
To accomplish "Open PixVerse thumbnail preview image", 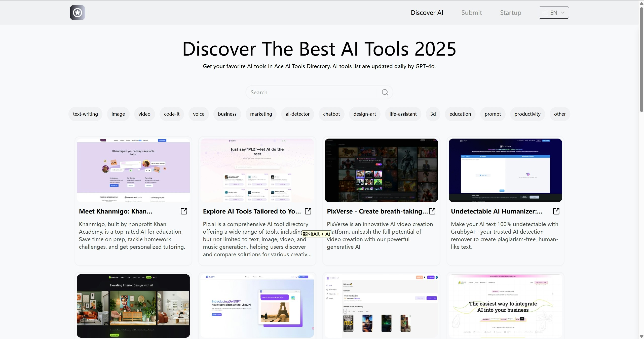I will click(x=381, y=170).
